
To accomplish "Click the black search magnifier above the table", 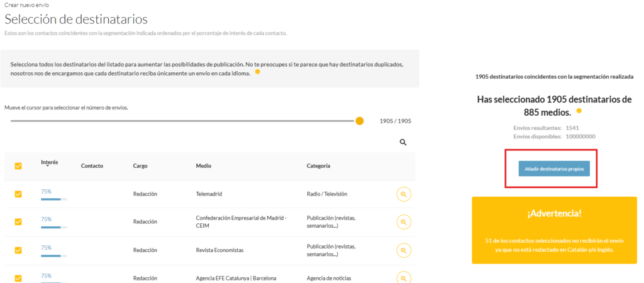I will point(403,143).
